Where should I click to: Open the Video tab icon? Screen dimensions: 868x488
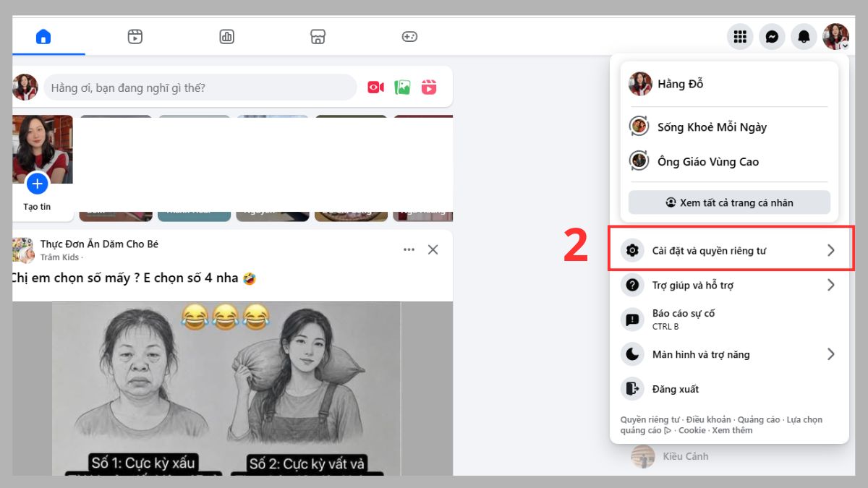pos(135,36)
